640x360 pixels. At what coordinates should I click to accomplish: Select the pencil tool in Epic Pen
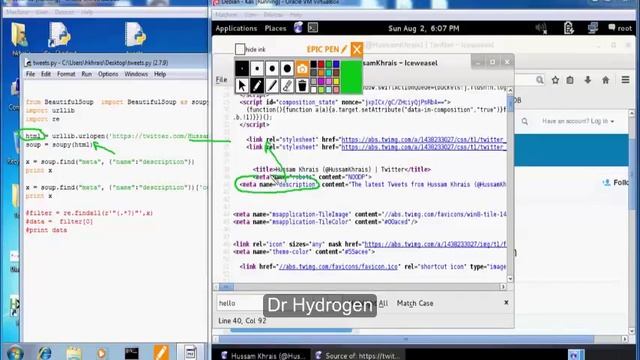tap(257, 86)
